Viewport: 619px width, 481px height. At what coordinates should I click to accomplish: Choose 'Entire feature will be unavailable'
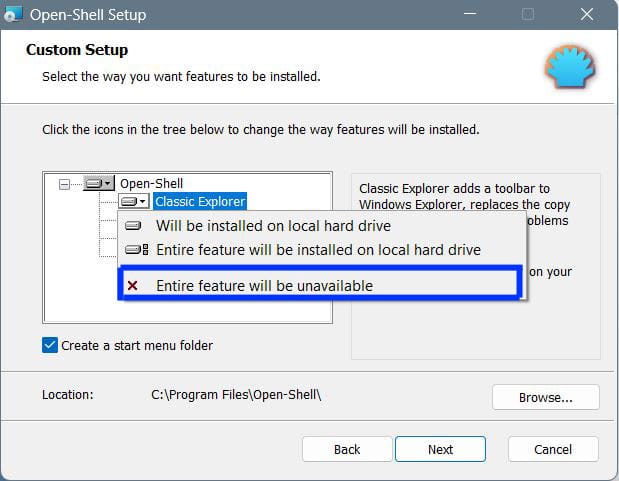pos(321,286)
